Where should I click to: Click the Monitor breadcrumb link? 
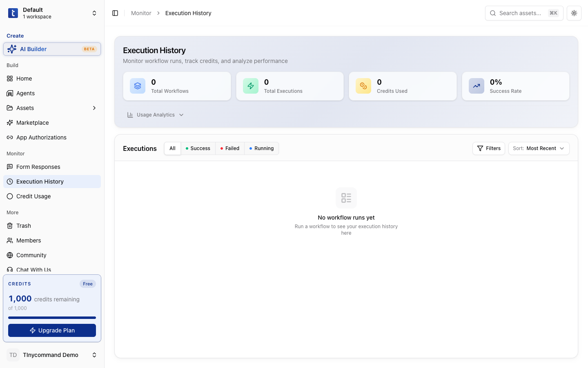coord(141,13)
